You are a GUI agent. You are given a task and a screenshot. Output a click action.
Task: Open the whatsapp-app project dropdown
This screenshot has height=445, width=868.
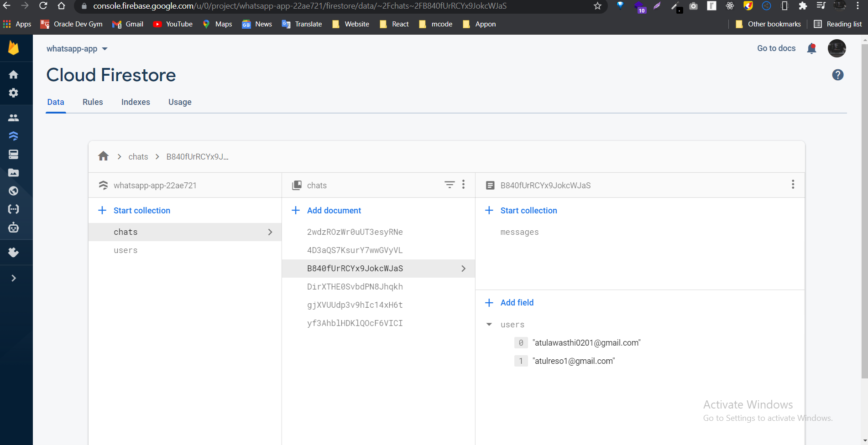(x=77, y=49)
